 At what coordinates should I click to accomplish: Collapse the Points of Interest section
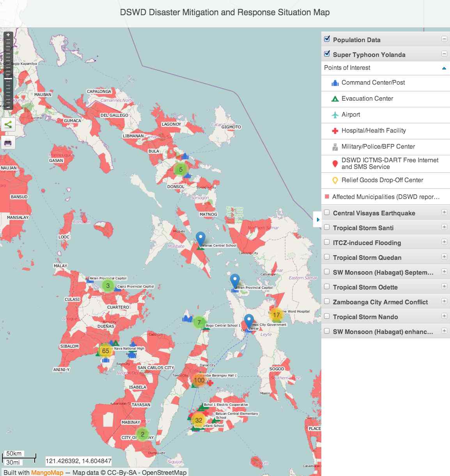coord(444,68)
